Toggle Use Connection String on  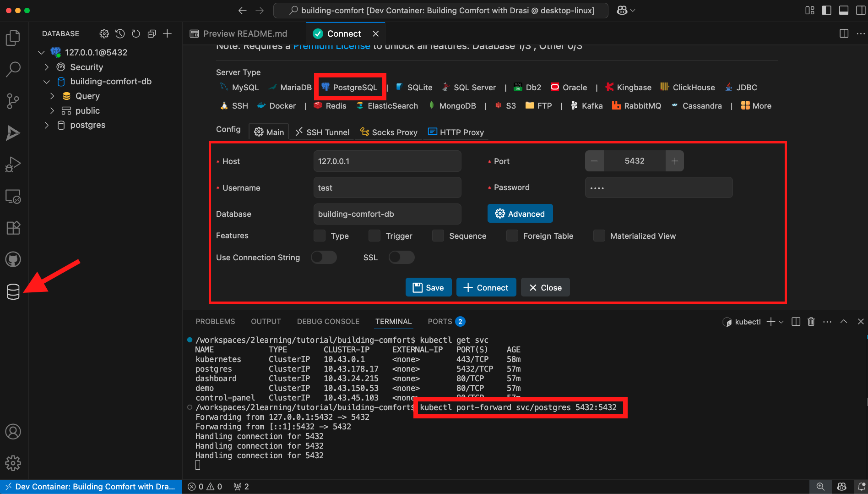coord(324,257)
